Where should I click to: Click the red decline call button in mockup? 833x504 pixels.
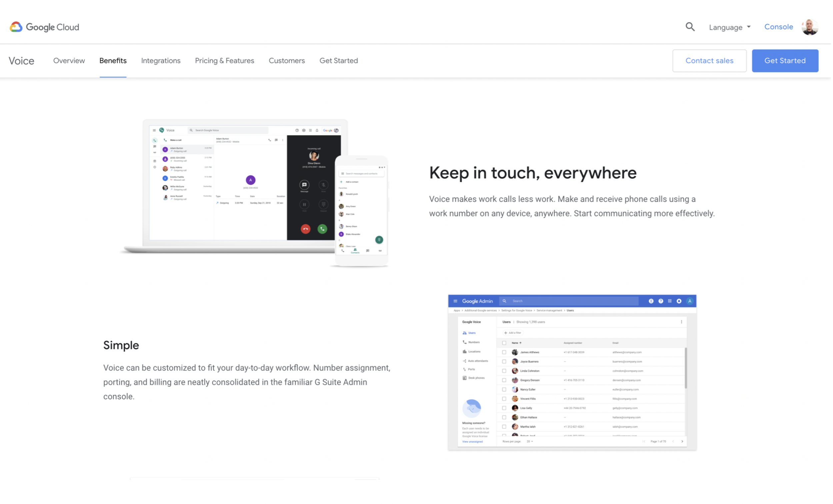(x=306, y=230)
